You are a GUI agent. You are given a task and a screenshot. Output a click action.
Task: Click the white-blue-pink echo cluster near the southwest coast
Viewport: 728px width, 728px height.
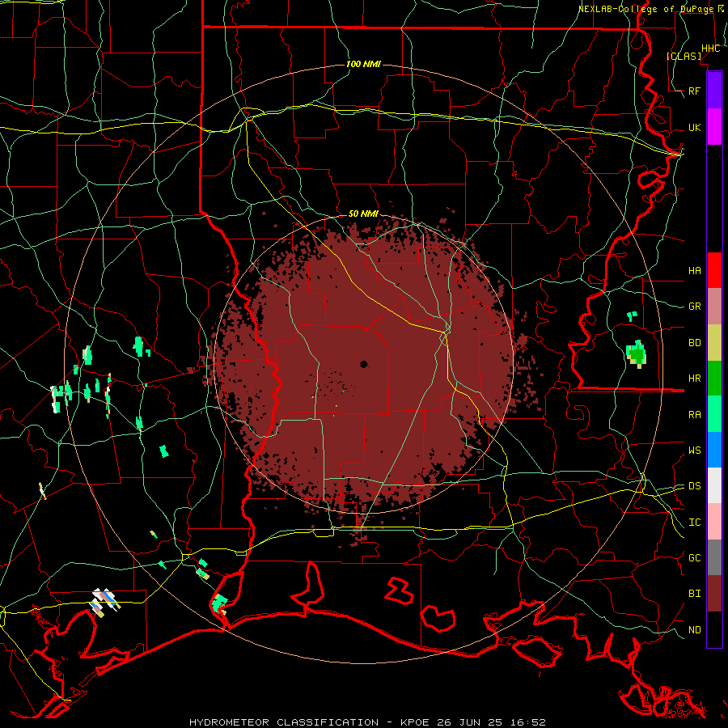105,602
